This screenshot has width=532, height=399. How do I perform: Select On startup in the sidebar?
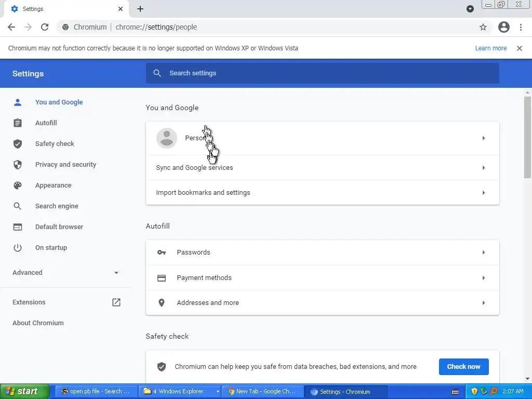point(51,248)
